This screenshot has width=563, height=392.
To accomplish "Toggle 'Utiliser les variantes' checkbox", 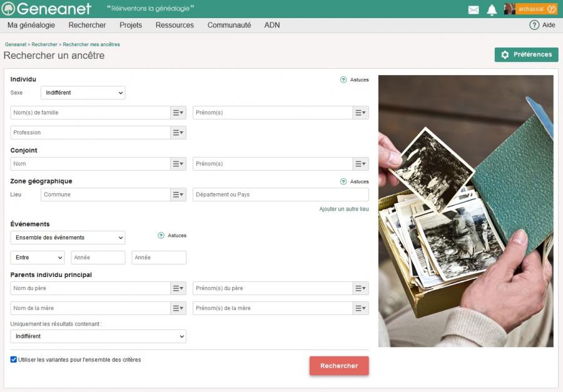I will click(x=14, y=359).
